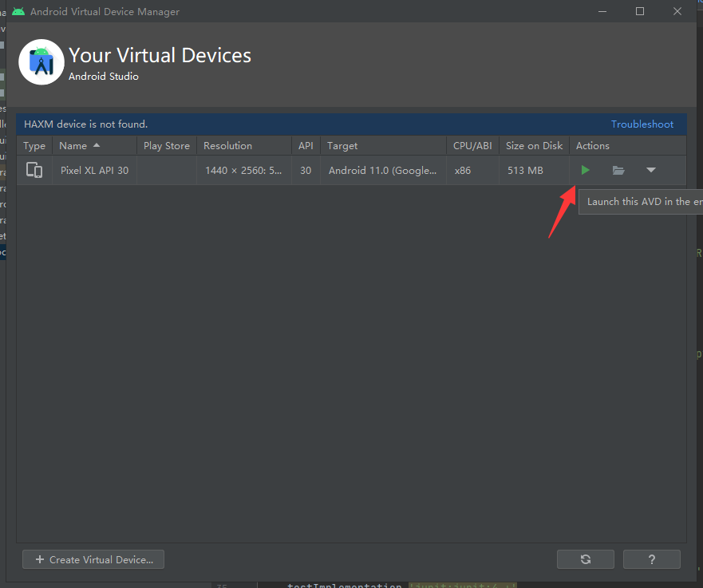
Task: Launch the Pixel XL API 30 emulator
Action: [x=585, y=170]
